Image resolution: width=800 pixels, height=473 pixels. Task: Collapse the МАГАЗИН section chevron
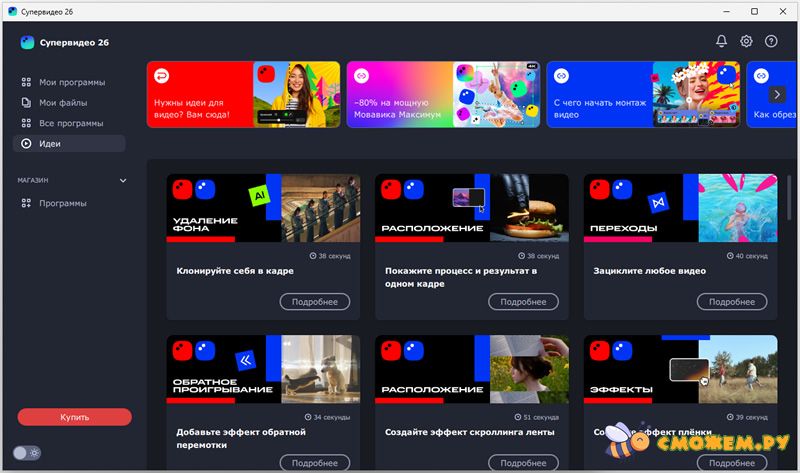123,180
